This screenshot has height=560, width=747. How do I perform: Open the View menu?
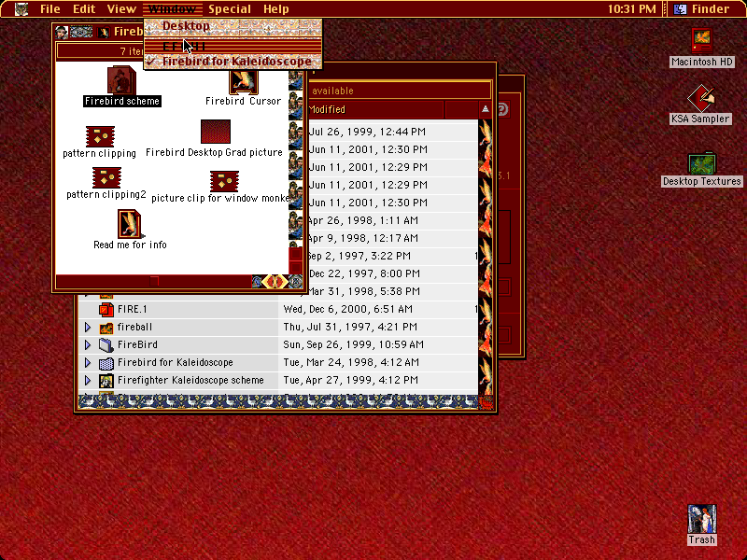click(121, 9)
